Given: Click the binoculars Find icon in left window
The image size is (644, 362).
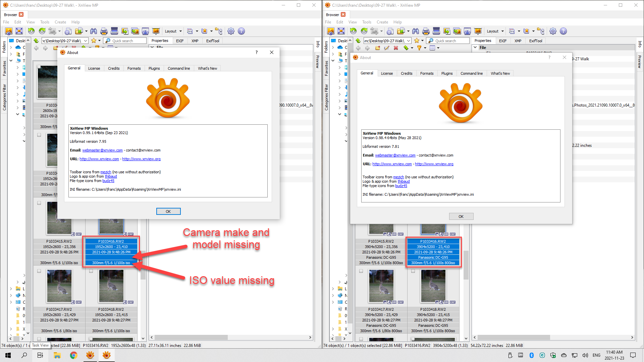Looking at the screenshot, I should 94,31.
